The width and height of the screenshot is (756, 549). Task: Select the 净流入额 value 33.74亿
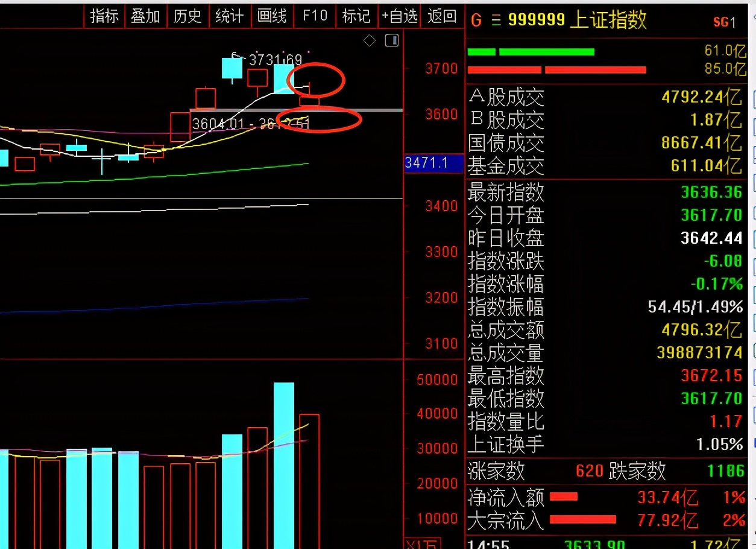tap(667, 498)
